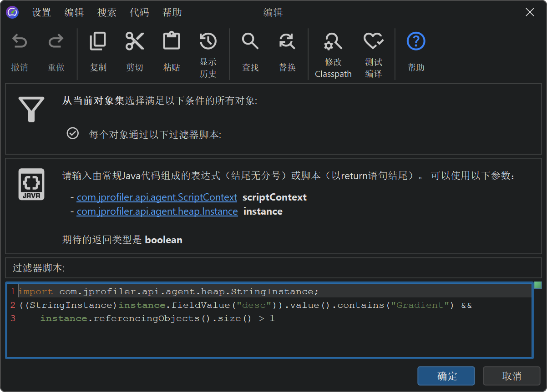Open the 搜索 menu
The image size is (547, 392).
point(107,13)
